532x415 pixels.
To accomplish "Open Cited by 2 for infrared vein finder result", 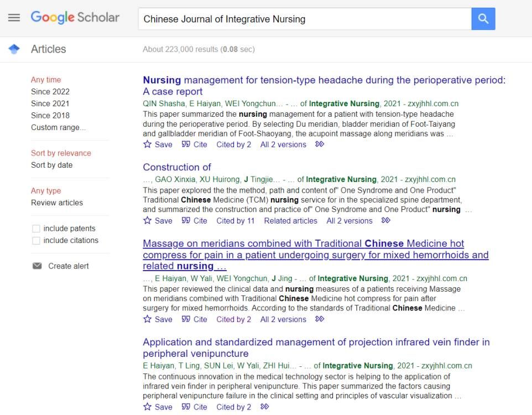I will [234, 407].
